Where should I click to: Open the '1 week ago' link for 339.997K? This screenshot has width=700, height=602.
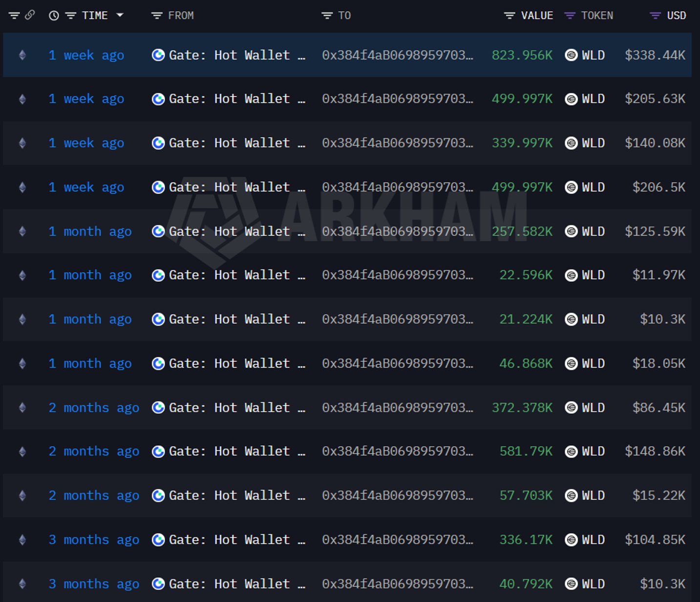pos(86,143)
